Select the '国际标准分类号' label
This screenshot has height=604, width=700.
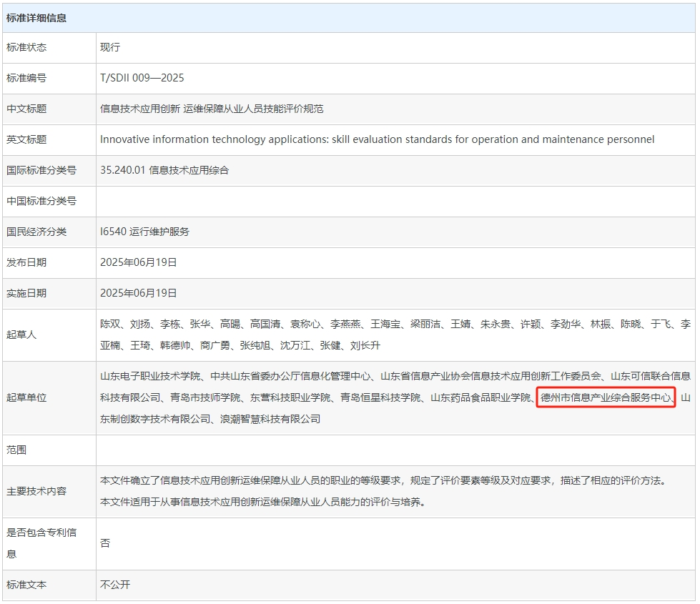pyautogui.click(x=41, y=171)
